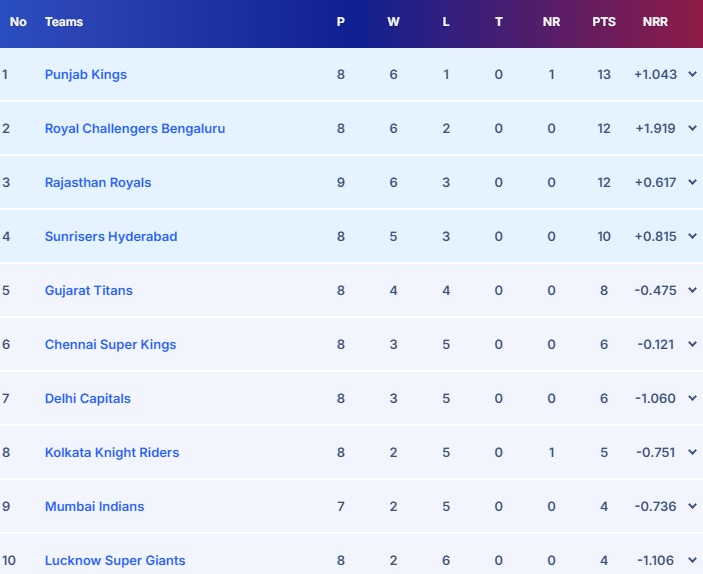Screen dimensions: 703x574
Task: Expand Mumbai Indians row chevron
Action: coord(692,507)
